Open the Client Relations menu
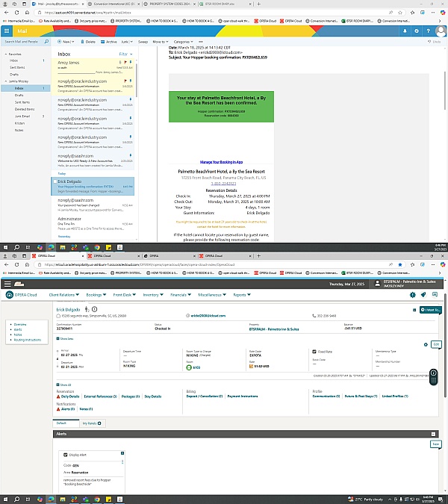The image size is (448, 504). (x=63, y=295)
